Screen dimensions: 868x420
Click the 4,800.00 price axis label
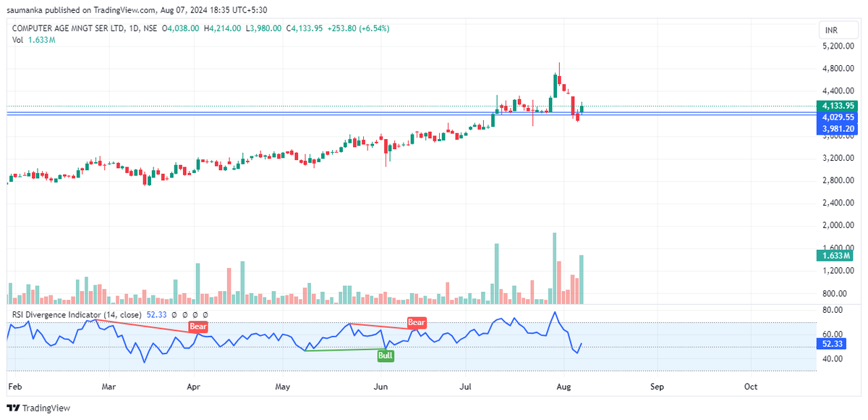838,69
